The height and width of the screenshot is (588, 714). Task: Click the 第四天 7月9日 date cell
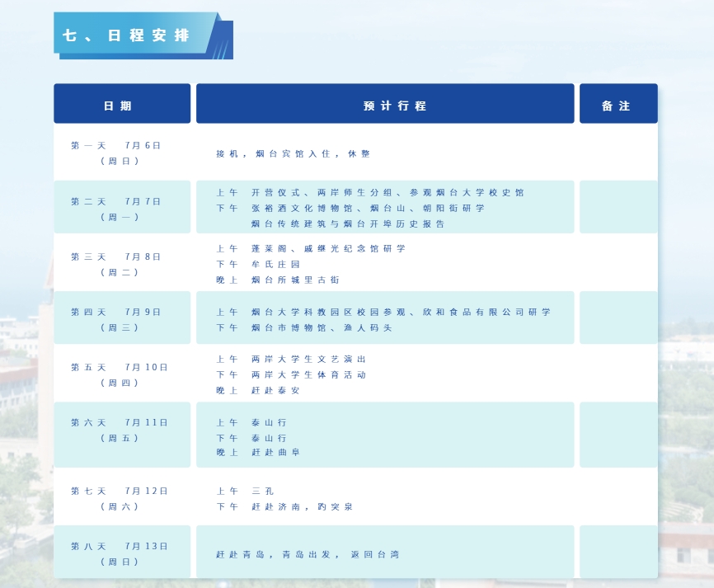click(x=122, y=318)
